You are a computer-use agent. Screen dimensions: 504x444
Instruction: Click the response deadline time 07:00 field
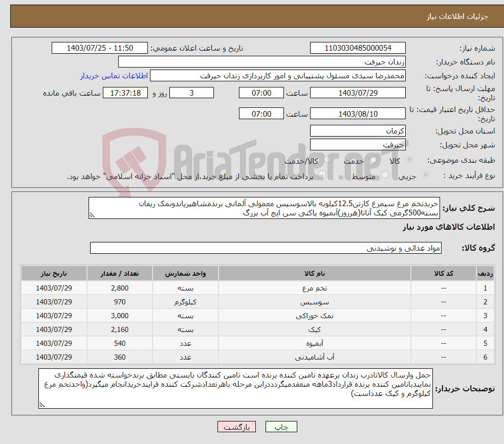(x=261, y=93)
